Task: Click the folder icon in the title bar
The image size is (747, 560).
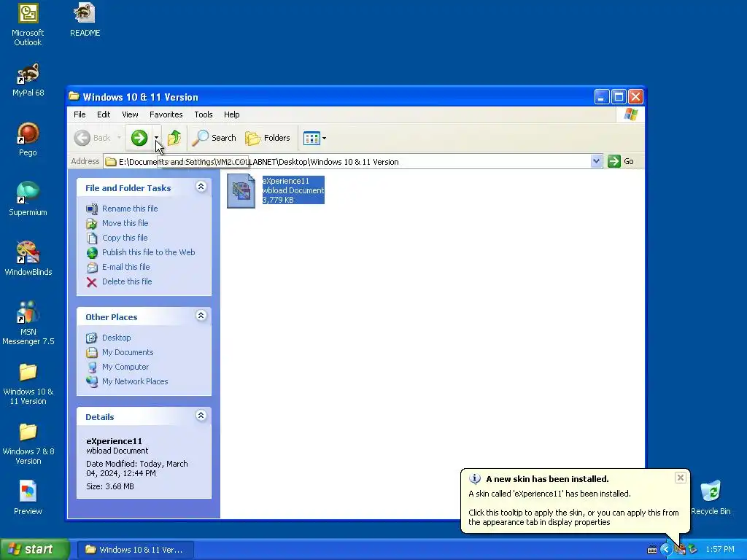Action: (x=74, y=97)
